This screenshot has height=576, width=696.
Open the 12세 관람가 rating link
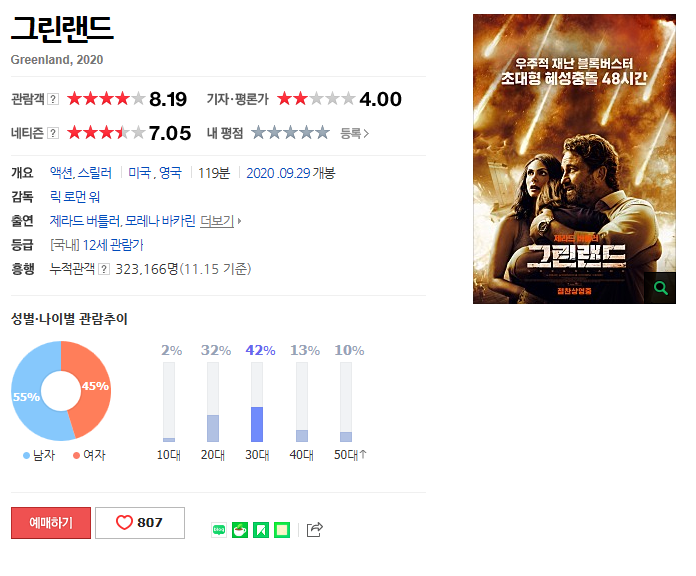pyautogui.click(x=113, y=245)
